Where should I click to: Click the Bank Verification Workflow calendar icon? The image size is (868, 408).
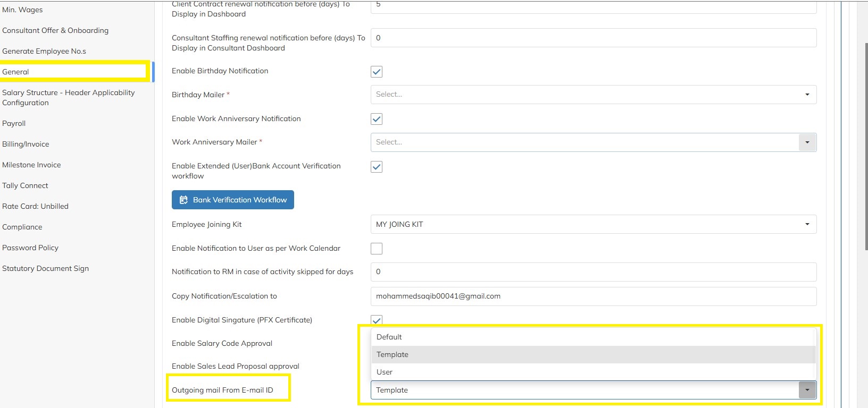point(183,200)
